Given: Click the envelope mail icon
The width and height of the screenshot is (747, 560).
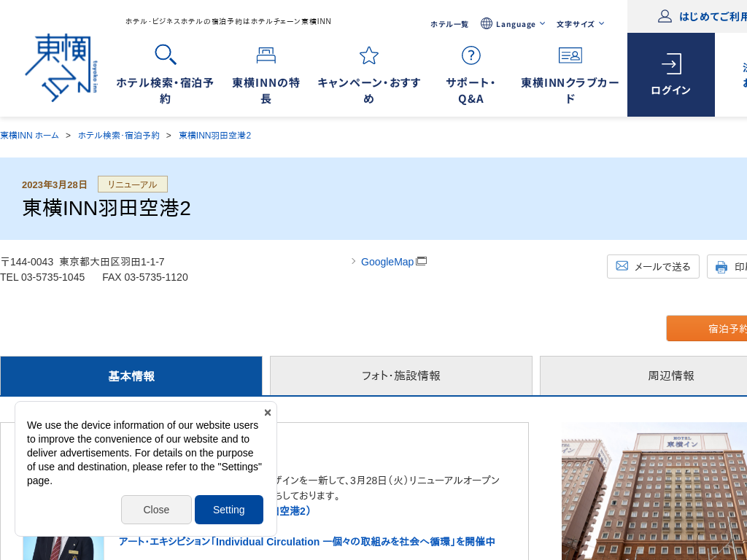Looking at the screenshot, I should pos(622,265).
